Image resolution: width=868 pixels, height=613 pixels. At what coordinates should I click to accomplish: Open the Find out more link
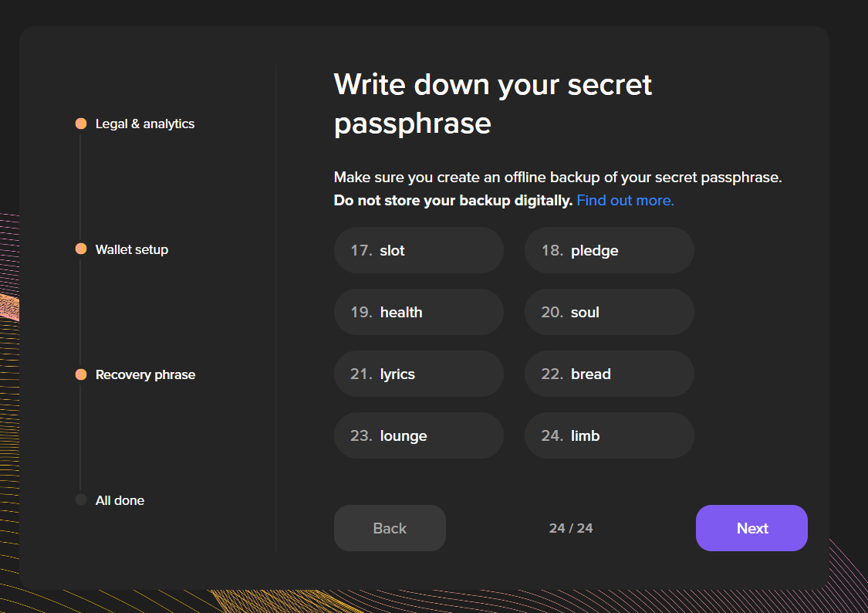[x=625, y=200]
